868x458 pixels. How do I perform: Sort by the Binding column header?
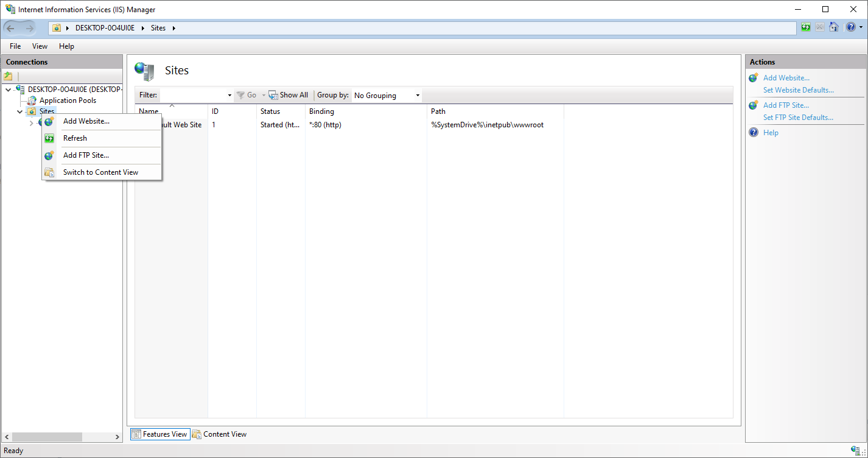366,111
